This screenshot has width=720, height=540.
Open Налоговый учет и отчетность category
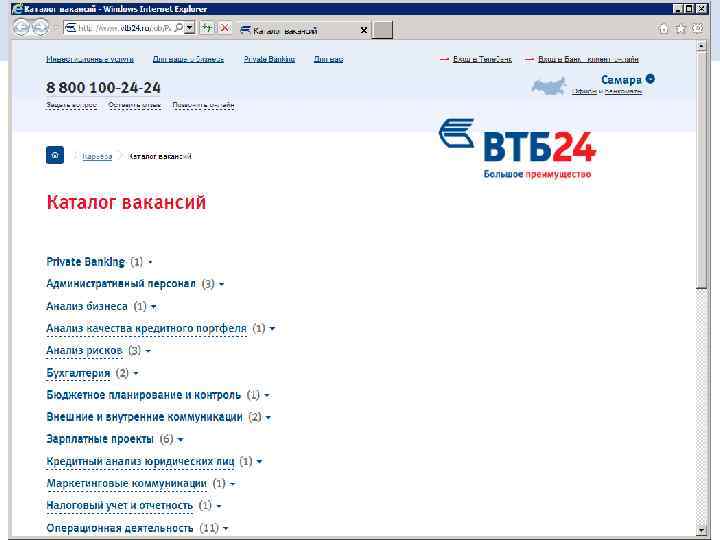coord(119,506)
